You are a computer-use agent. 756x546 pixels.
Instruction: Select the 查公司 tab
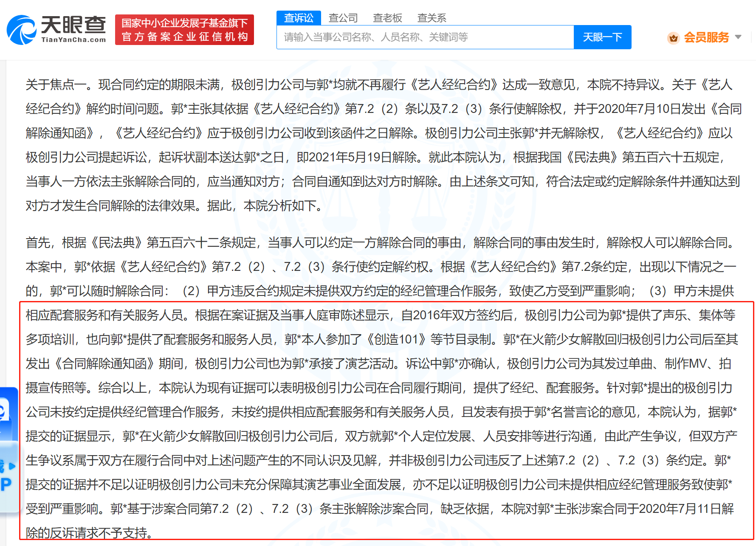343,18
